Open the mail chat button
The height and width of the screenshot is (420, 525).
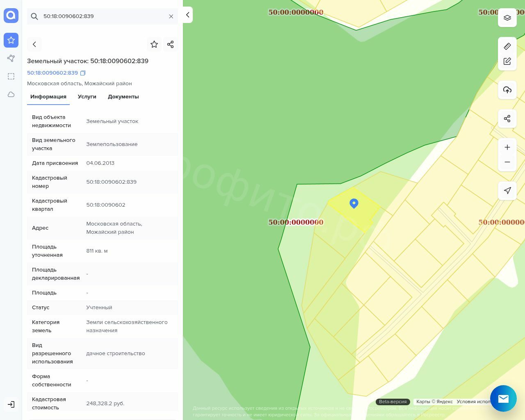tap(503, 398)
